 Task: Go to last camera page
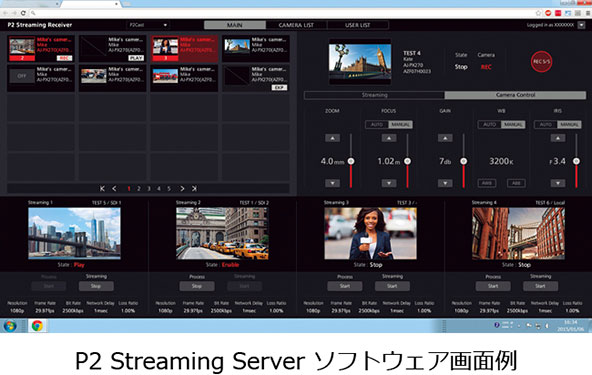[x=194, y=188]
